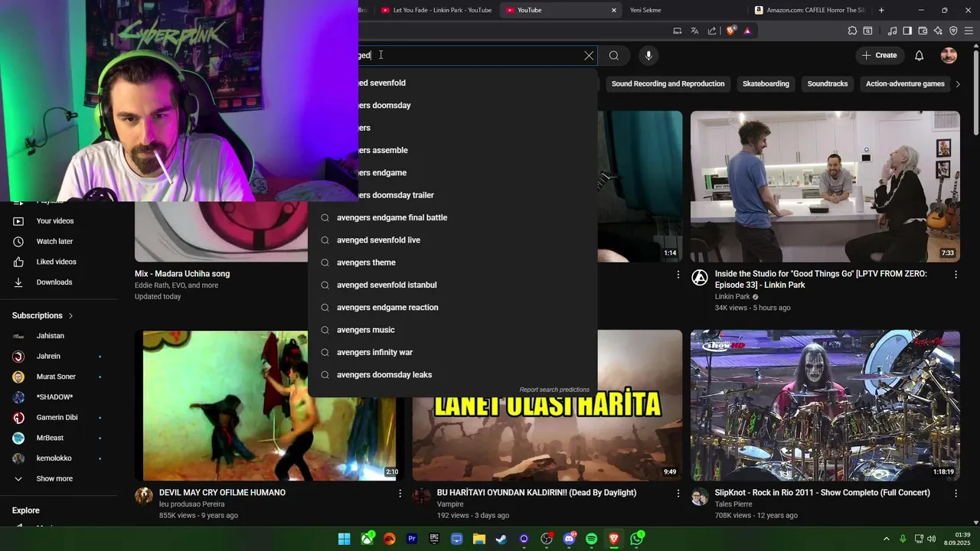The height and width of the screenshot is (551, 980).
Task: Close the active YouTube tab
Action: 613,10
